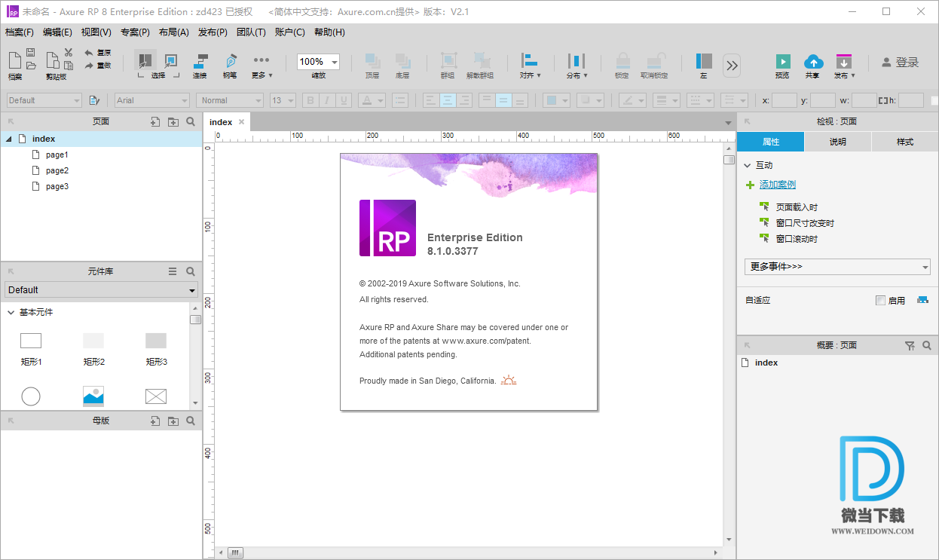Click the 共享 share cloud icon

tap(812, 62)
